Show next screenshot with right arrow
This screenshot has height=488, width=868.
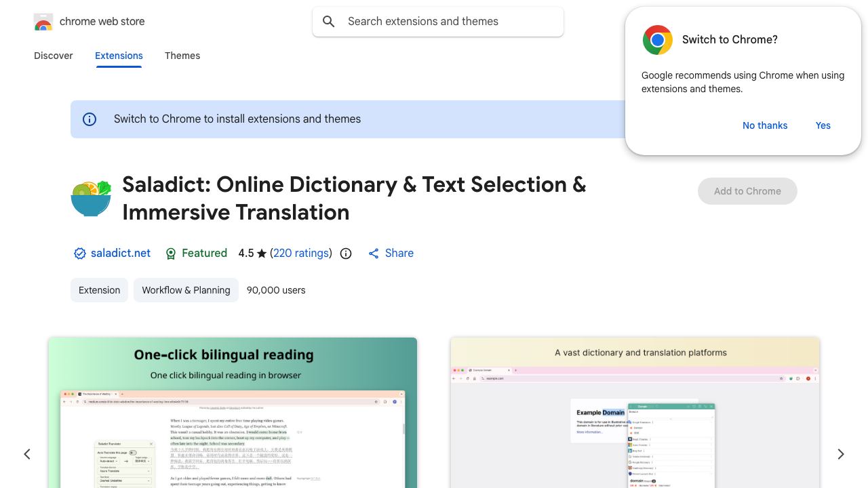841,454
